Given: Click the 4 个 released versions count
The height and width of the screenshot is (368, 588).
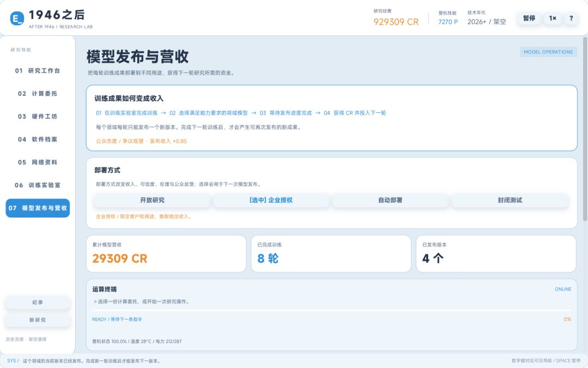Looking at the screenshot, I should (x=433, y=258).
